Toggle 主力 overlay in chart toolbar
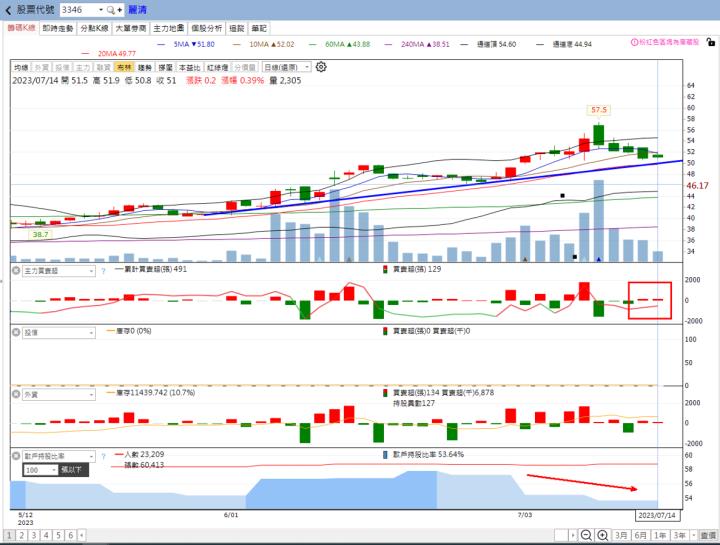 pyautogui.click(x=83, y=67)
